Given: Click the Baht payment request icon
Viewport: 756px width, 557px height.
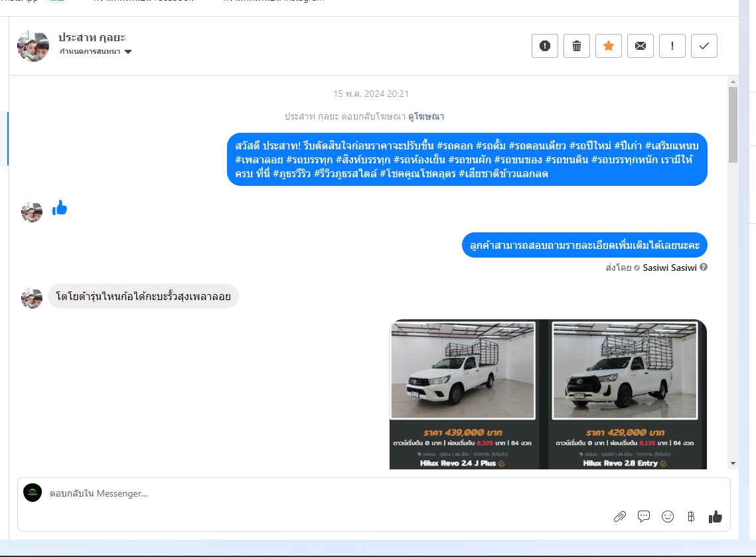Looking at the screenshot, I should [x=691, y=517].
